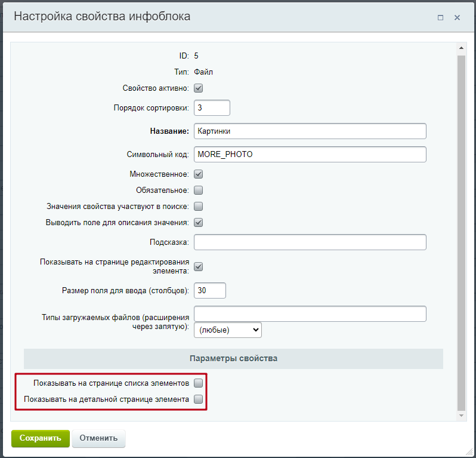Viewport: 476px width, 458px height.
Task: Click the dialog title 'Настройка свойства инфоблока'
Action: click(102, 16)
